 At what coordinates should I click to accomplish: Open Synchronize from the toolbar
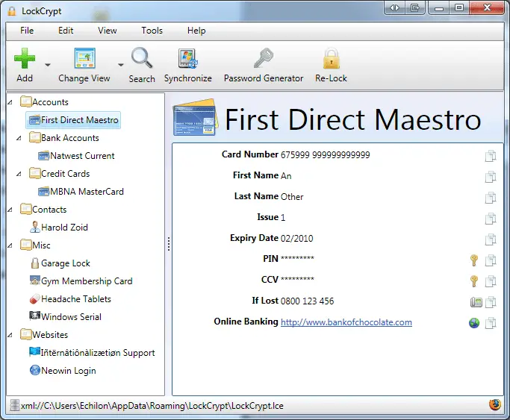187,66
